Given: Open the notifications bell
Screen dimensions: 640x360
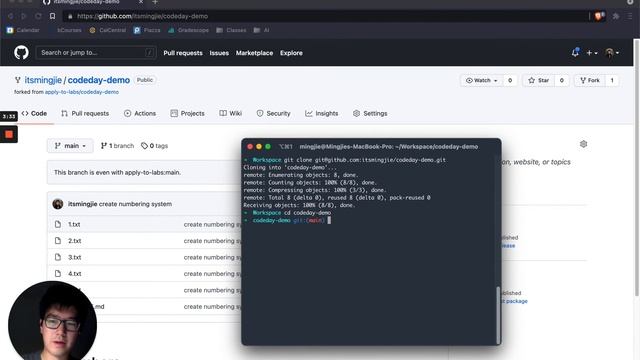Looking at the screenshot, I should pyautogui.click(x=575, y=53).
